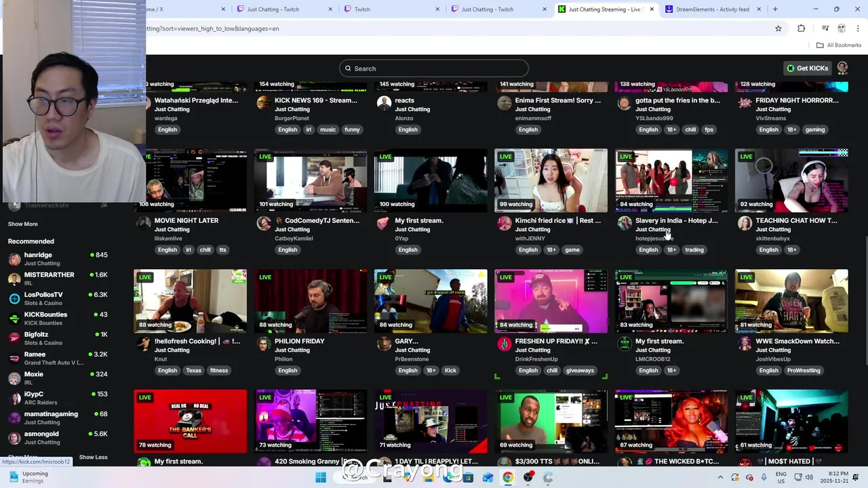This screenshot has width=868, height=488.
Task: Select the fps tag under YSLbando999
Action: (709, 129)
